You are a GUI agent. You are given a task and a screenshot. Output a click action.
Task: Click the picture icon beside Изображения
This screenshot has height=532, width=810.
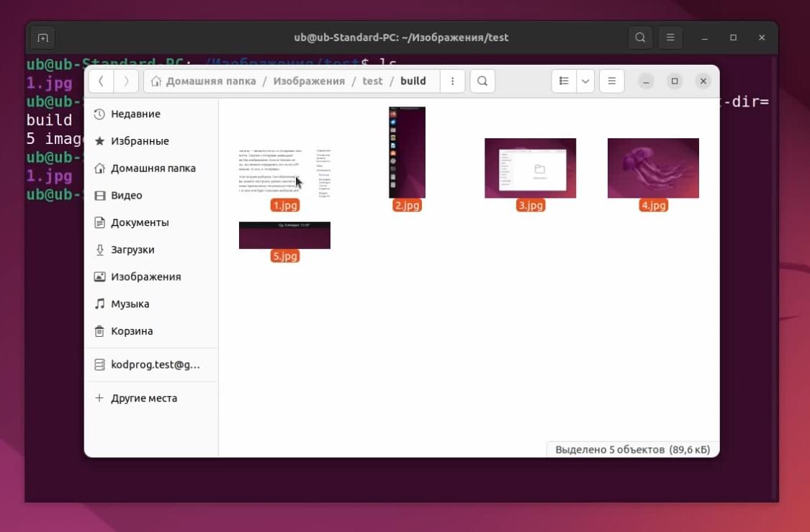click(x=99, y=277)
